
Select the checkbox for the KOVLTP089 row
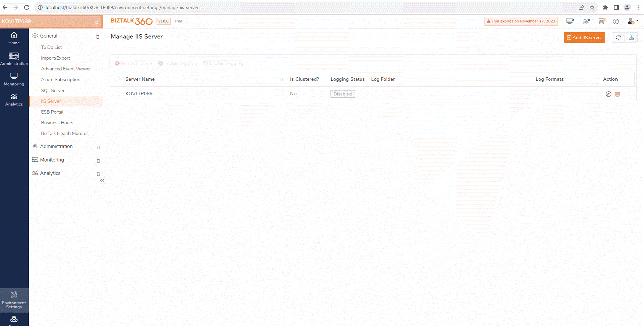click(117, 93)
